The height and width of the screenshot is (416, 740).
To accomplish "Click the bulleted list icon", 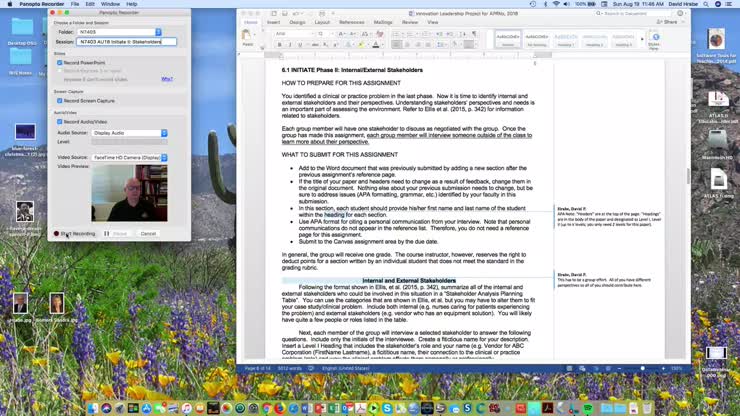I will (x=396, y=34).
